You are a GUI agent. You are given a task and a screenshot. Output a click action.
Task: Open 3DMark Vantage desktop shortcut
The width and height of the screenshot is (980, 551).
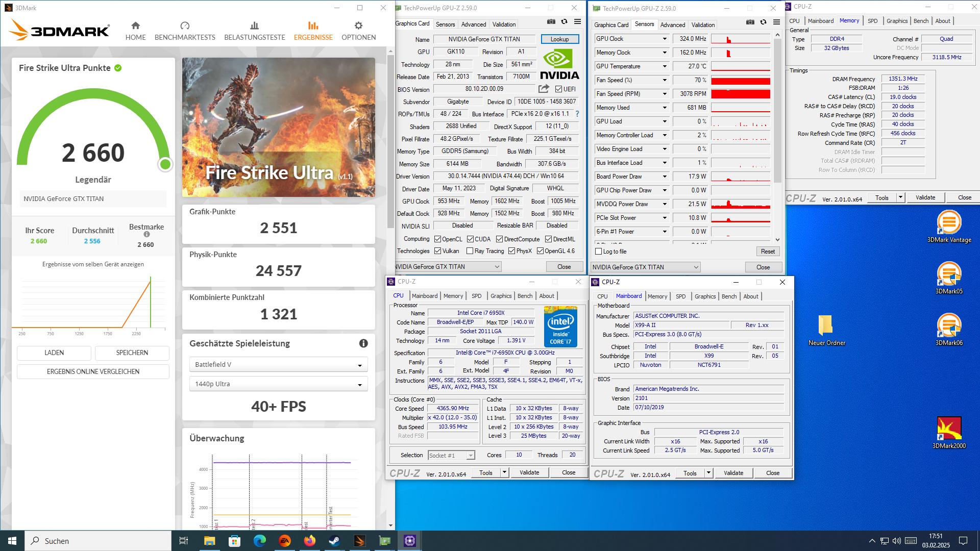pos(949,227)
